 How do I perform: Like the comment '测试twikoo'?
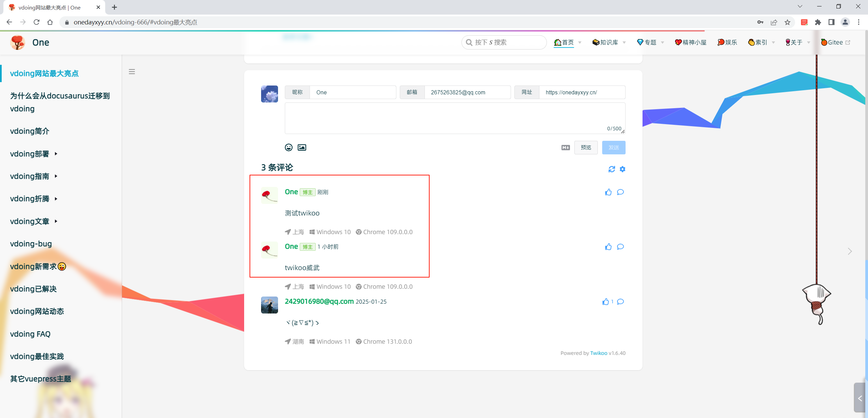[x=608, y=192]
